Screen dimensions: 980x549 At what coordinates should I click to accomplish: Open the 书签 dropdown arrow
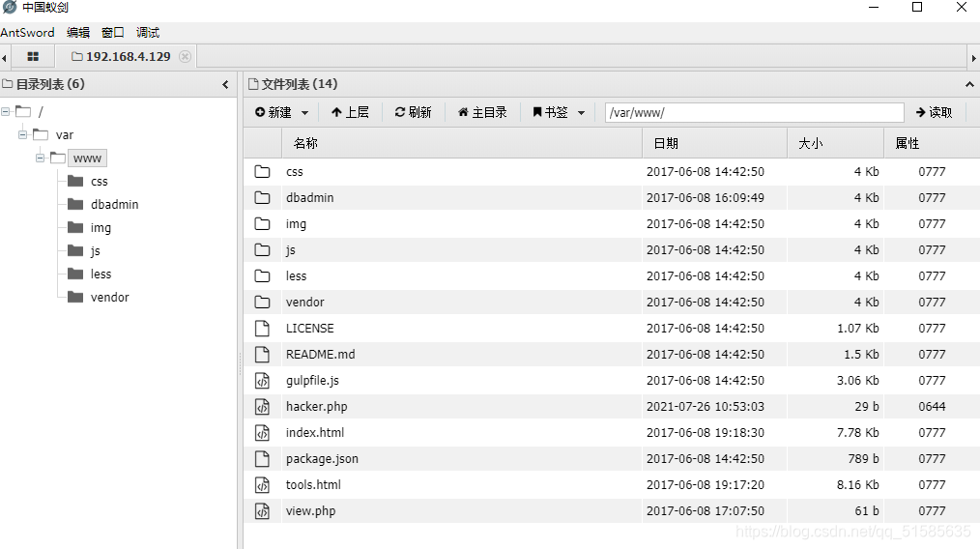point(581,113)
